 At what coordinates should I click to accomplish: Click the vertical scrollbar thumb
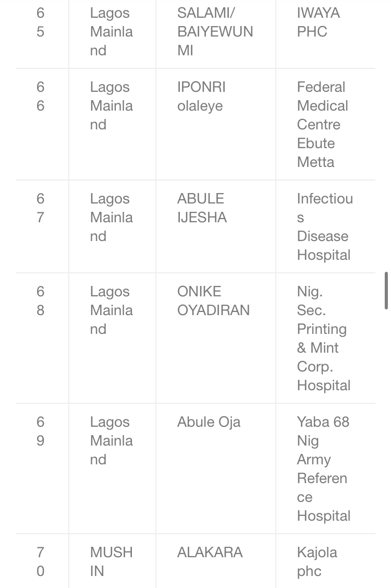click(386, 291)
